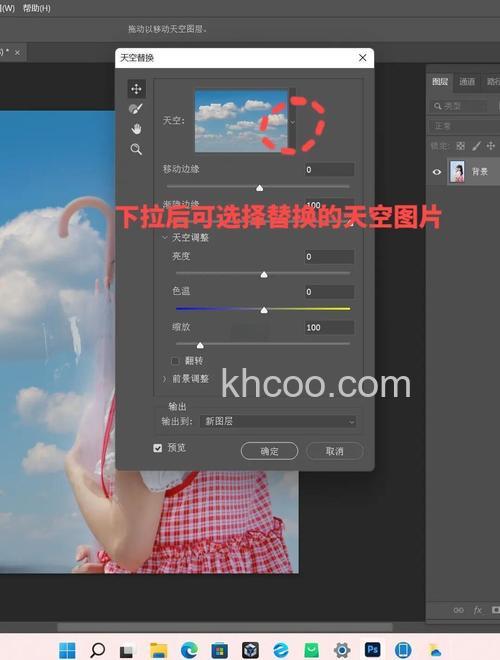
Task: Switch to the 通道 tab
Action: tap(467, 81)
